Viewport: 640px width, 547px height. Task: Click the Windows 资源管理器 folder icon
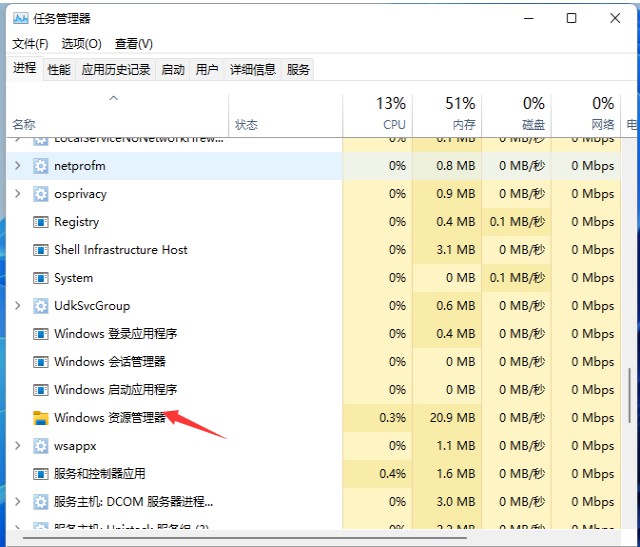click(x=41, y=418)
